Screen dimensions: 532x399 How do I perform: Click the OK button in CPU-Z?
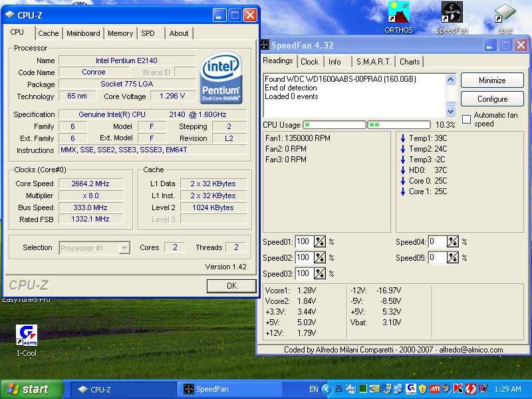point(231,286)
